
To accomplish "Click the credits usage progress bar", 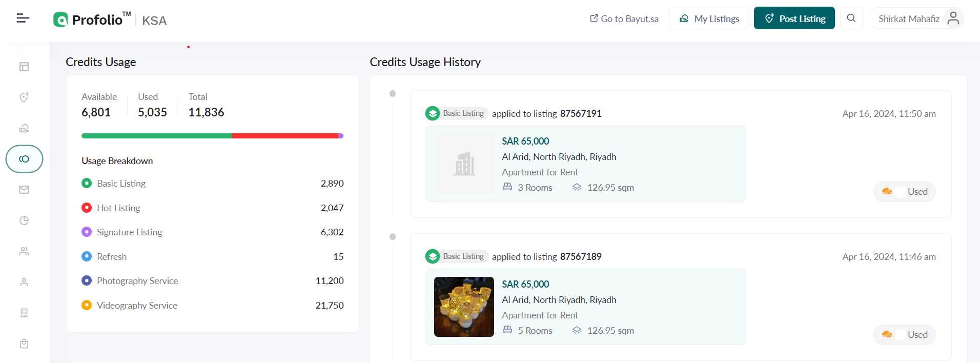I will pyautogui.click(x=212, y=136).
